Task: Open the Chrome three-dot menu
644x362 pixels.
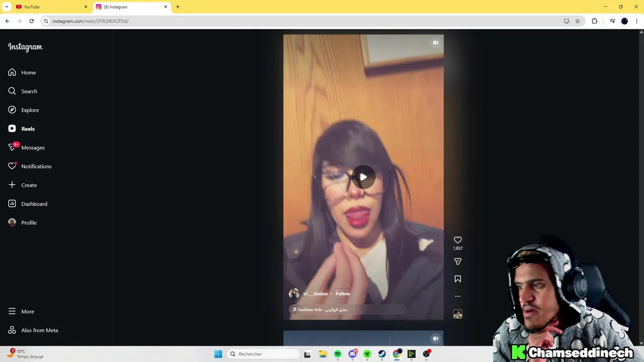Action: click(636, 21)
